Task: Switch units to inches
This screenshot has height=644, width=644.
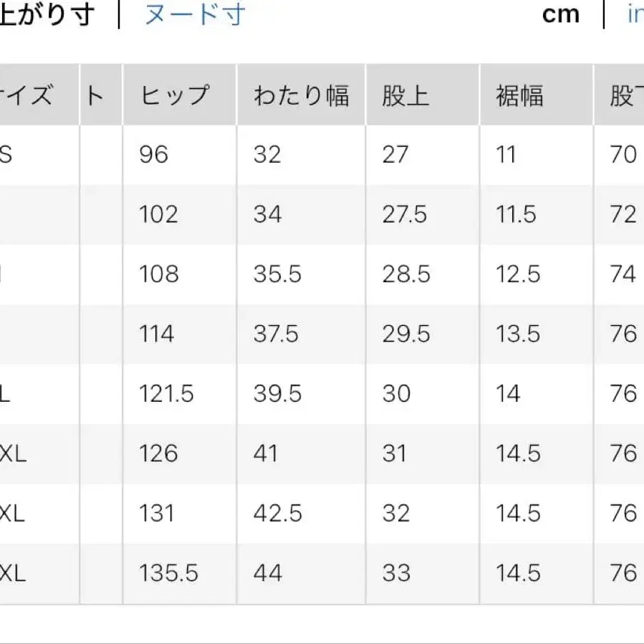Action: click(636, 13)
